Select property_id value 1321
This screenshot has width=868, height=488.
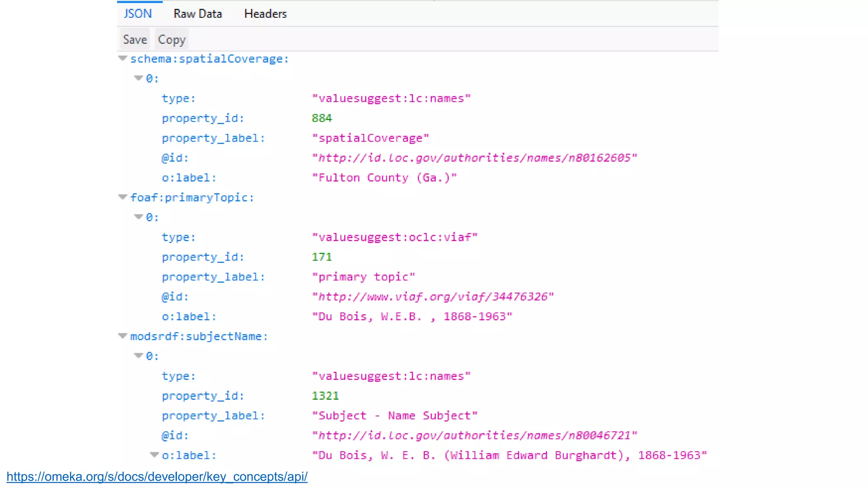[325, 396]
